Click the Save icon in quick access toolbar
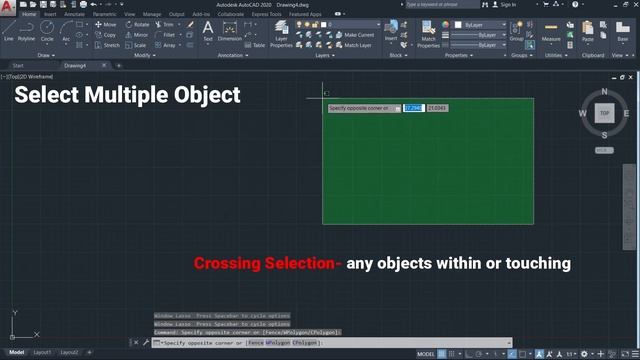Viewport: 640px width, 360px height. click(43, 4)
